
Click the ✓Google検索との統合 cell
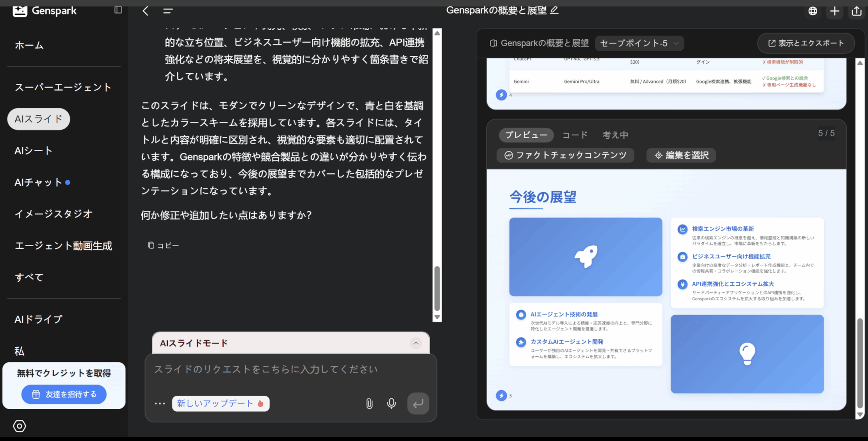[x=785, y=78]
